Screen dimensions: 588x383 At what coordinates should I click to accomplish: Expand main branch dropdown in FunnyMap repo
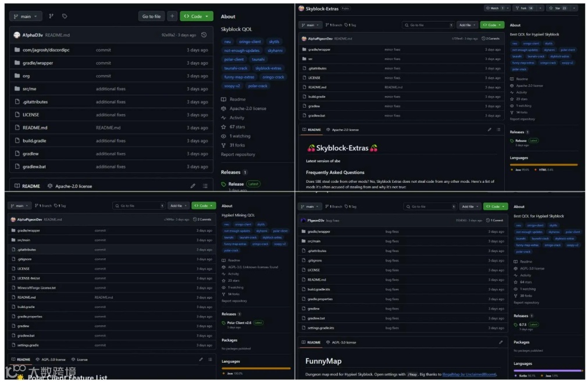click(x=310, y=206)
